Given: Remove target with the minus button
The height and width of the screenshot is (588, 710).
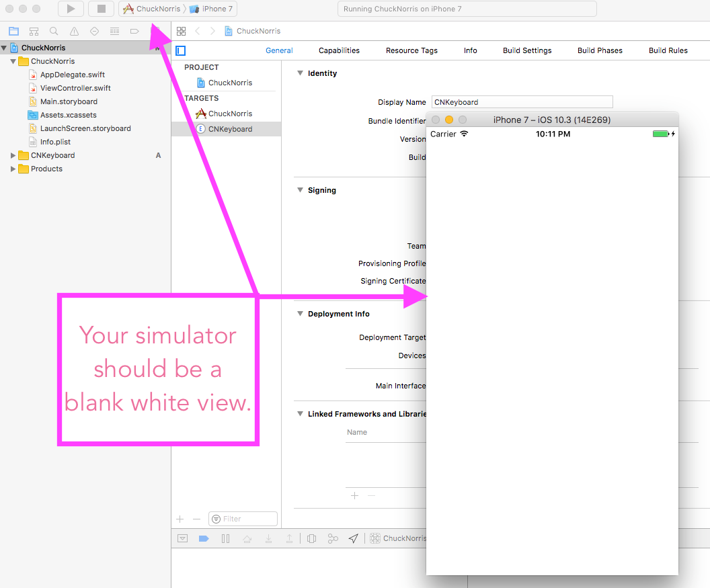Looking at the screenshot, I should point(196,519).
